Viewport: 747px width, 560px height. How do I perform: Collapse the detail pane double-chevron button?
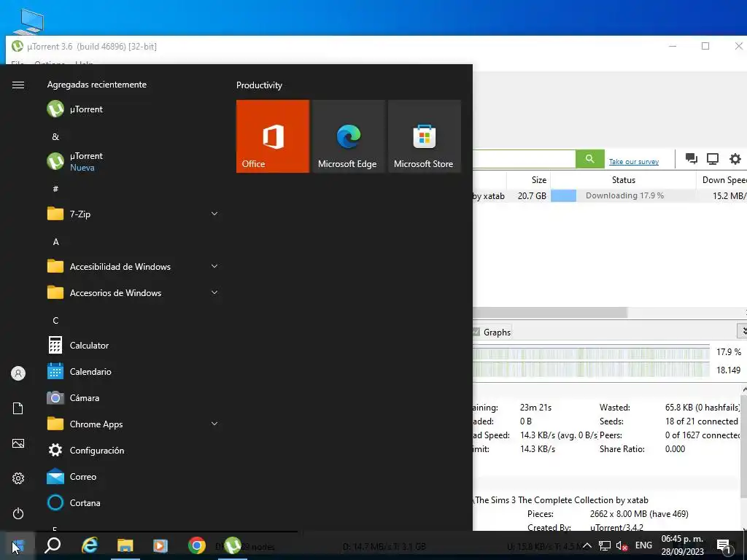coord(743,330)
